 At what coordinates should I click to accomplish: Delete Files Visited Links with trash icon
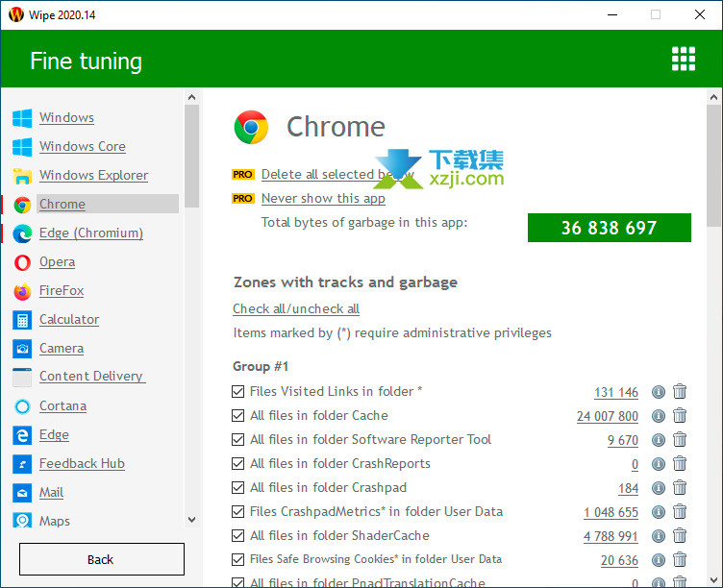point(680,392)
